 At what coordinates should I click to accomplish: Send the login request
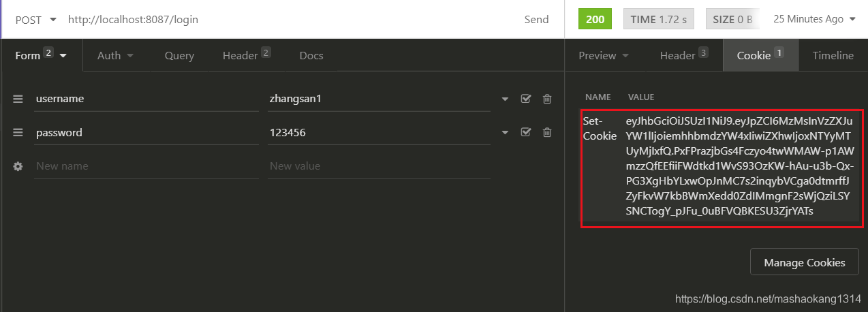[x=536, y=19]
